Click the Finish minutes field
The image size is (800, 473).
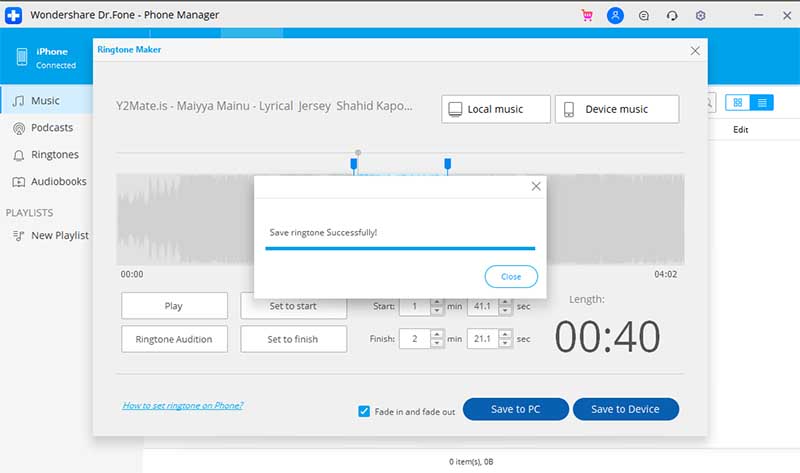(415, 339)
